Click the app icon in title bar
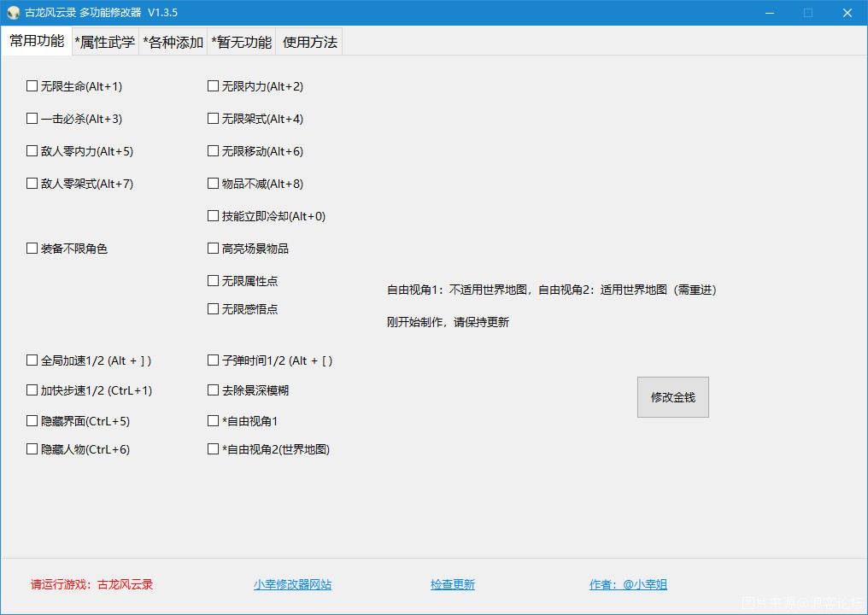868x615 pixels. pyautogui.click(x=13, y=13)
